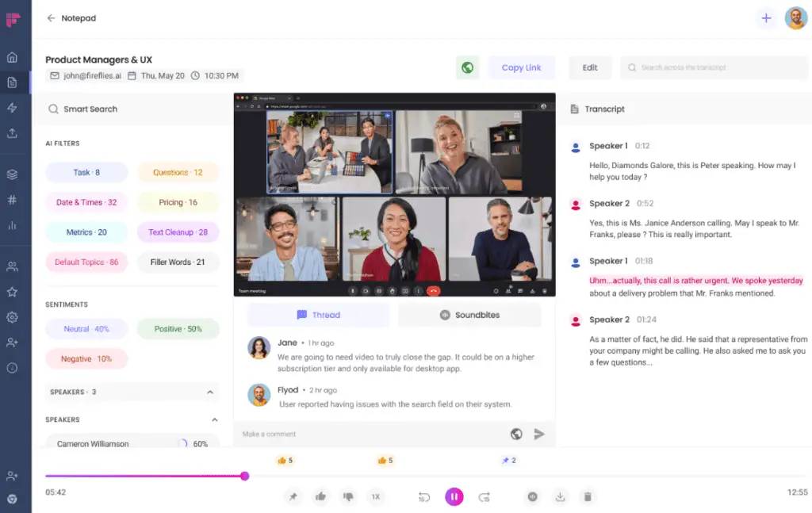The height and width of the screenshot is (513, 812).
Task: Click the thumbs down player icon
Action: coord(349,497)
